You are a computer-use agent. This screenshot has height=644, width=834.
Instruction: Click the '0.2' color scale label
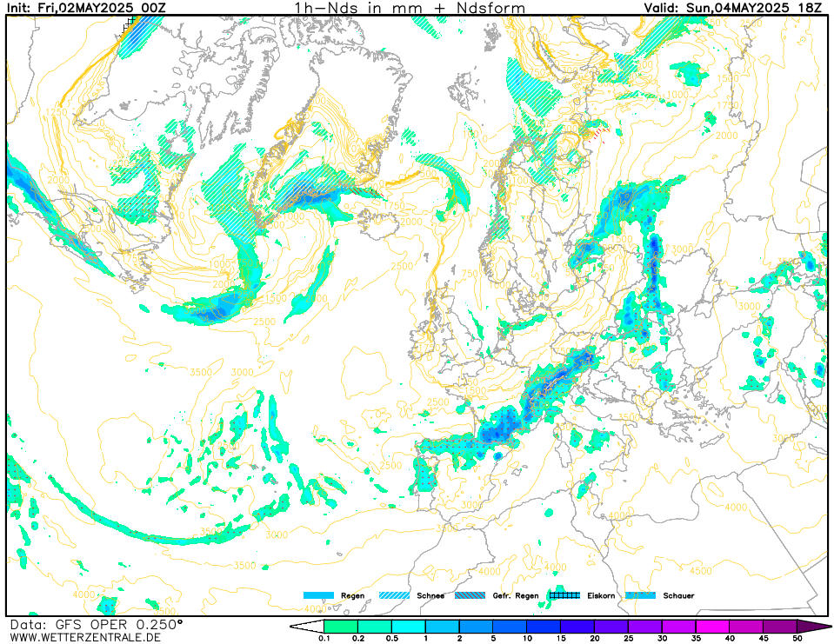click(358, 638)
